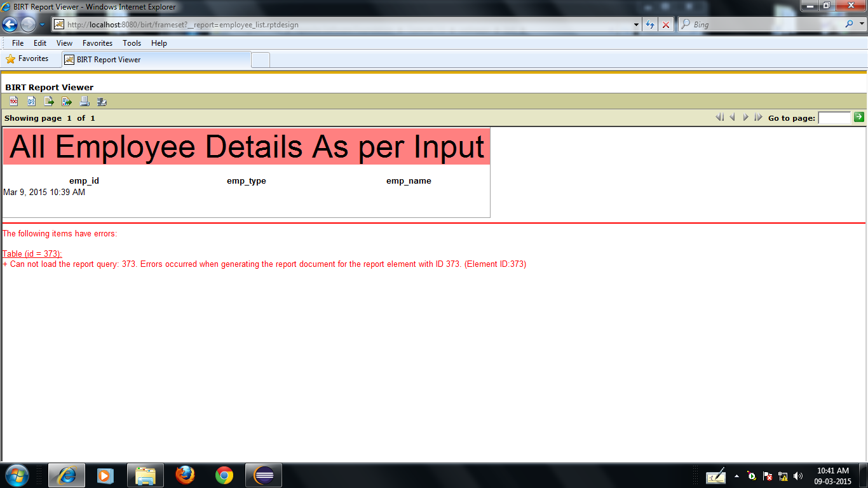Toggle the table of contents (TOC) icon
868x488 pixels.
[x=14, y=101]
